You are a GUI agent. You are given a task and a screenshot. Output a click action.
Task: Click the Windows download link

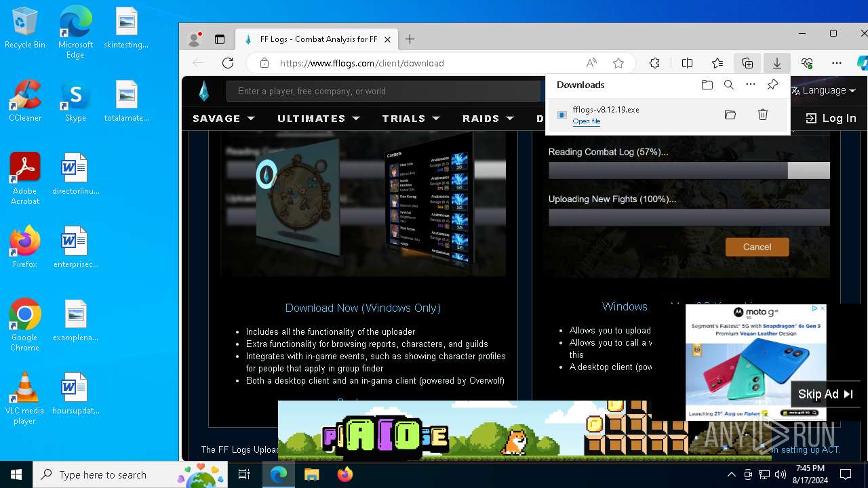click(625, 306)
